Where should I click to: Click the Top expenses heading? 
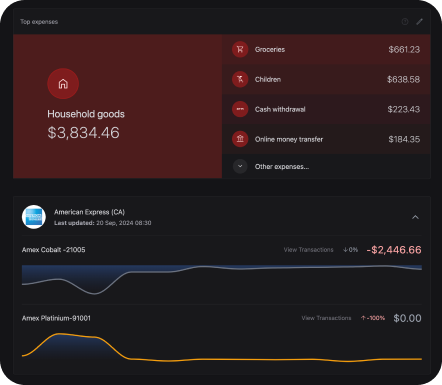click(x=39, y=22)
